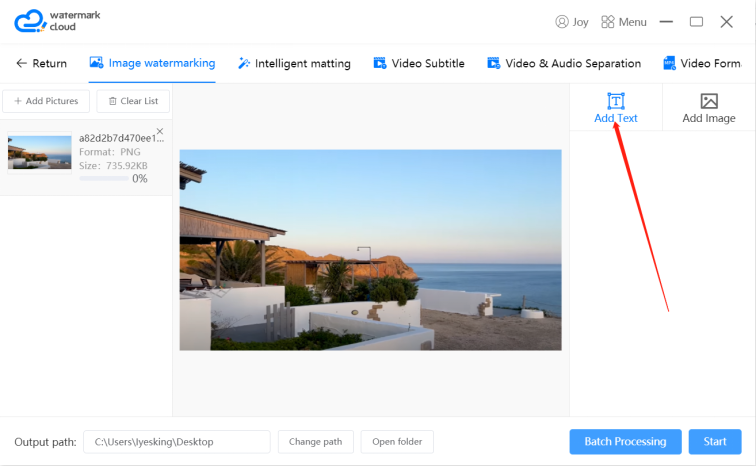Viewport: 756px width, 466px height.
Task: Click the Start button
Action: (x=715, y=442)
